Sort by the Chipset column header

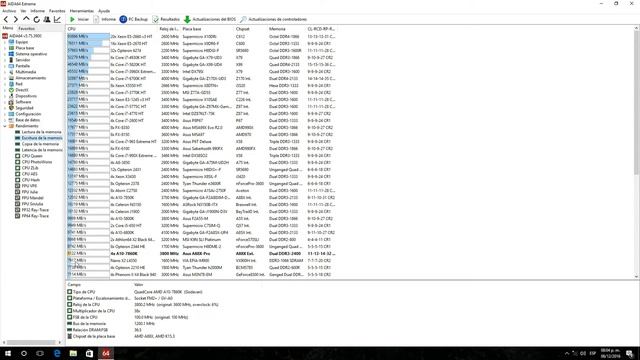[x=251, y=29]
